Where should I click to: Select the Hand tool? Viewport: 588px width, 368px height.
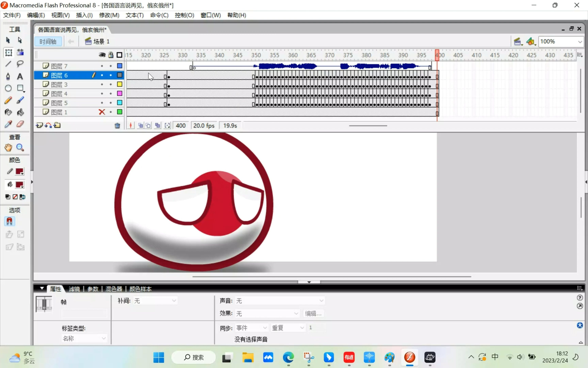(x=8, y=148)
